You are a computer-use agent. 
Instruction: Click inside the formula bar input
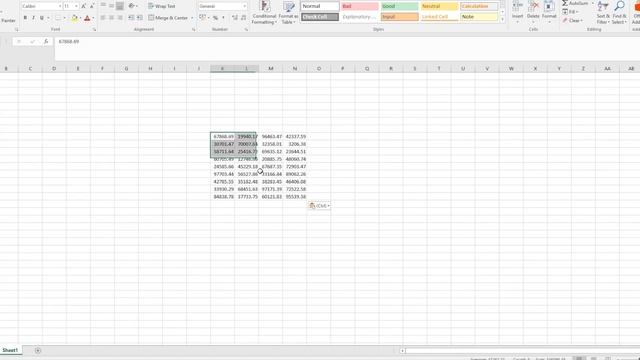347,48
